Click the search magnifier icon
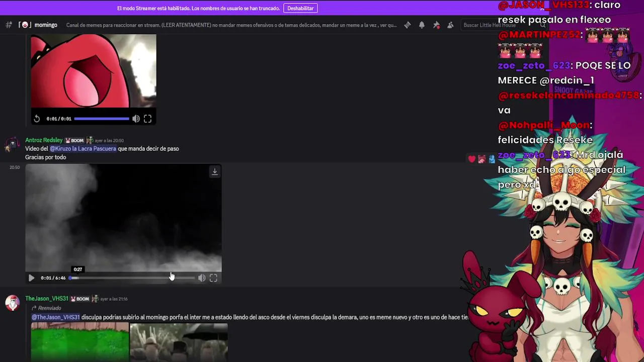Screen dimensions: 644x362 pyautogui.click(x=543, y=25)
